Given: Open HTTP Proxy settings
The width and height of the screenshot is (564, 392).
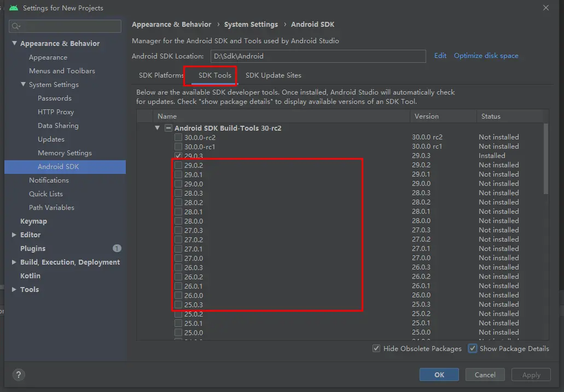Looking at the screenshot, I should [56, 112].
